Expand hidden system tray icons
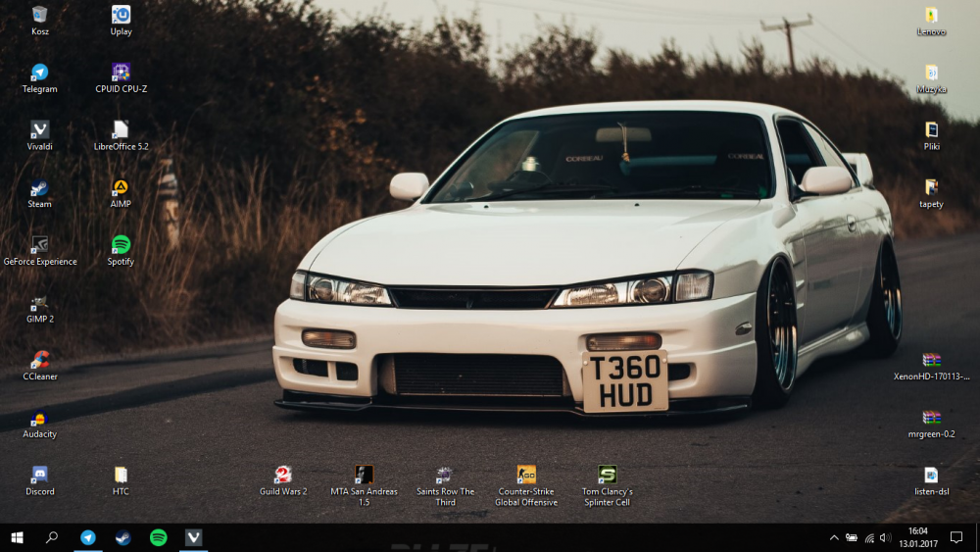 [834, 537]
